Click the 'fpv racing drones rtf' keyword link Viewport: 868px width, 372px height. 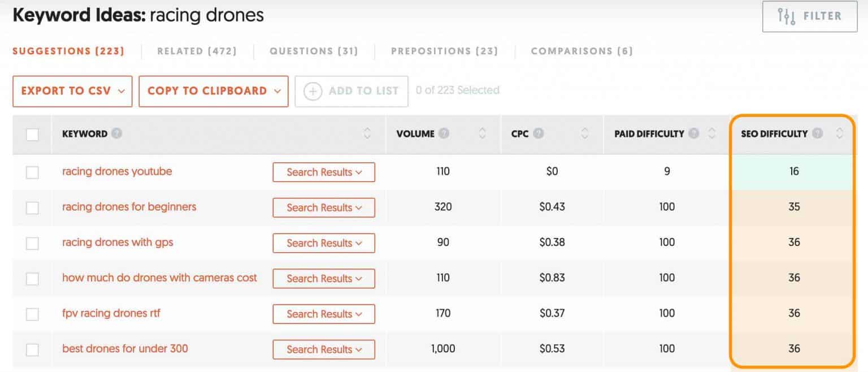(112, 313)
